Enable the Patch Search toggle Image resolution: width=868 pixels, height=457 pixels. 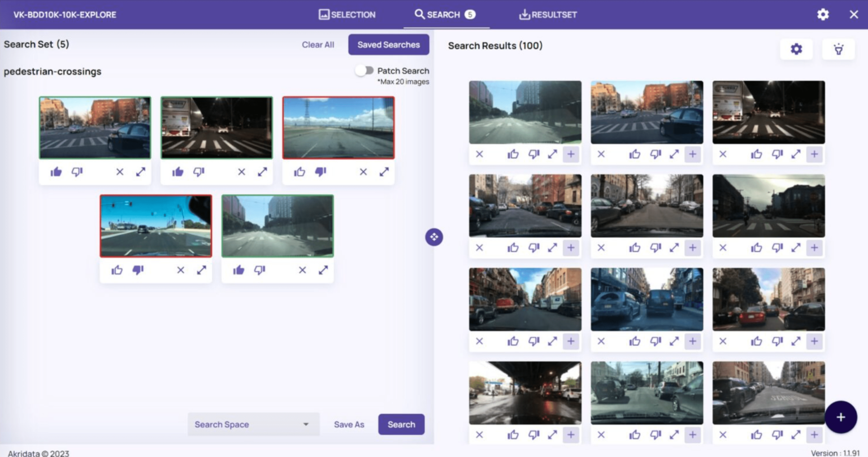pyautogui.click(x=365, y=70)
